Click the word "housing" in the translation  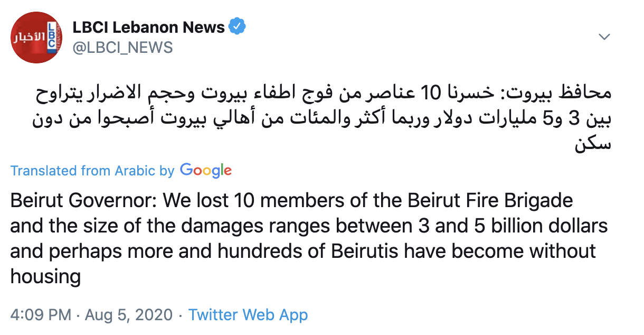(x=45, y=276)
